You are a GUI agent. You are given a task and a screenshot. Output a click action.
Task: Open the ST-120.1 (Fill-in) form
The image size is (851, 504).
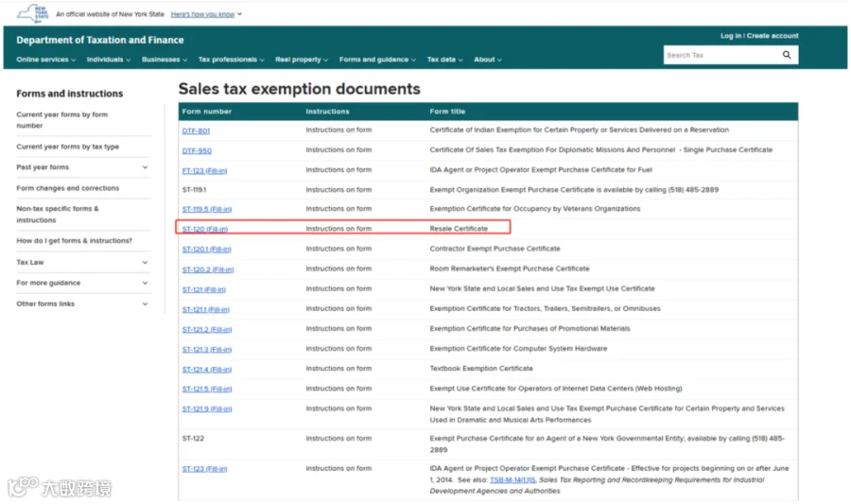point(207,249)
